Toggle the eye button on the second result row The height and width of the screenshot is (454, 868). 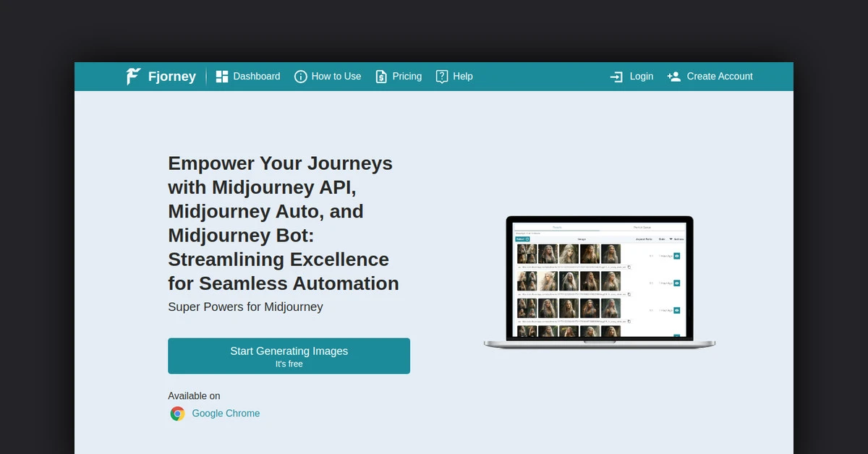677,283
